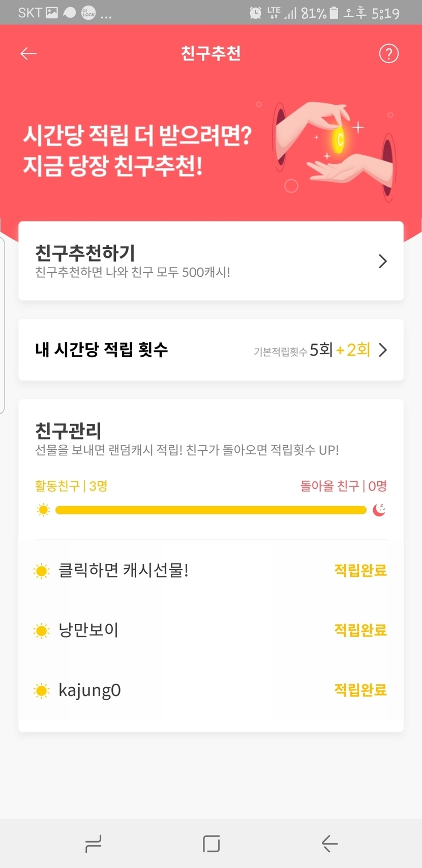The width and height of the screenshot is (422, 868).
Task: Click the yellow friend activity progress bar
Action: (x=210, y=510)
